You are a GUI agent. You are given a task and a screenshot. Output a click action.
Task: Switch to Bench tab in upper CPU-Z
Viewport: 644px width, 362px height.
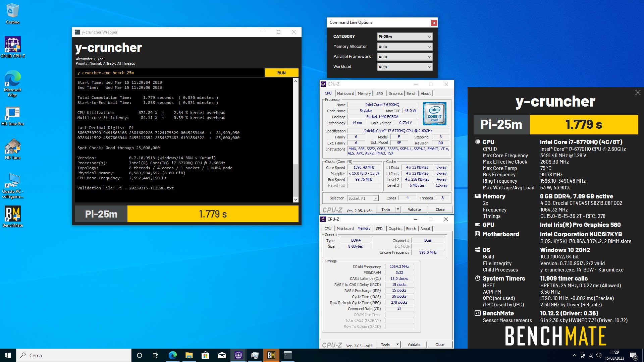[x=411, y=94]
